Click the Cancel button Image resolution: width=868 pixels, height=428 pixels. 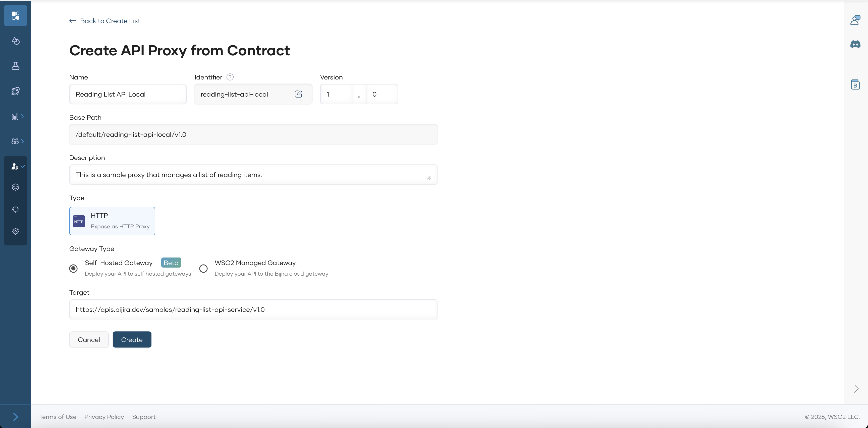click(89, 340)
